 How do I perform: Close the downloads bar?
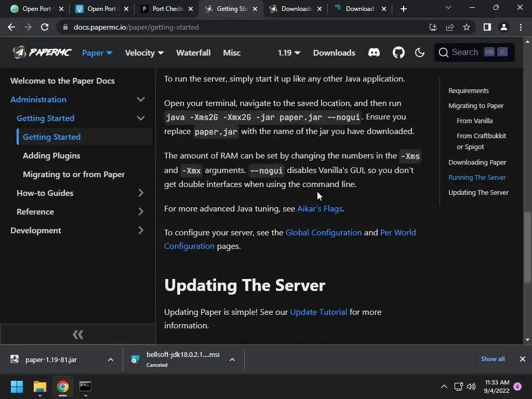[523, 359]
